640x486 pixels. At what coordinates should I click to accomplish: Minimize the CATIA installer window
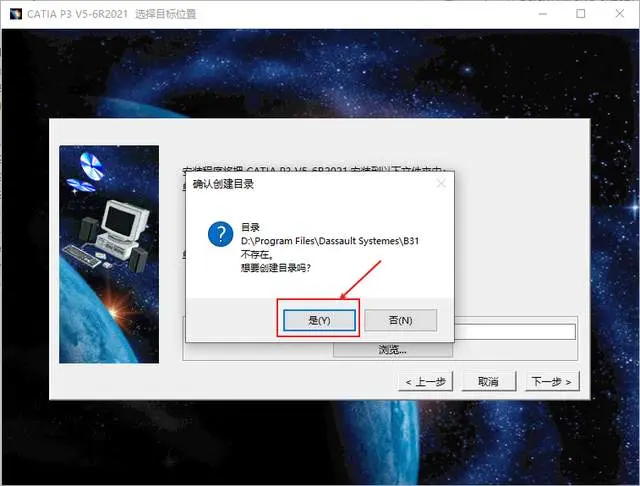pos(543,14)
